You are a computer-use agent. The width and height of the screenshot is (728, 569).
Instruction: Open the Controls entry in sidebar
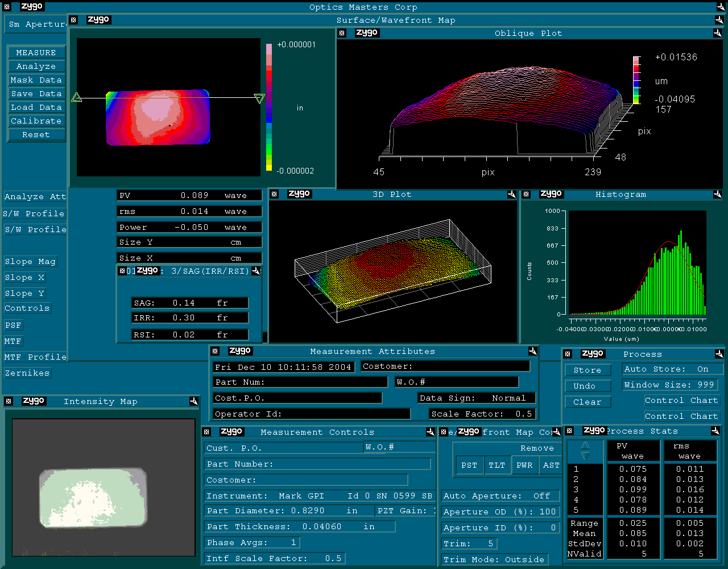(x=27, y=308)
